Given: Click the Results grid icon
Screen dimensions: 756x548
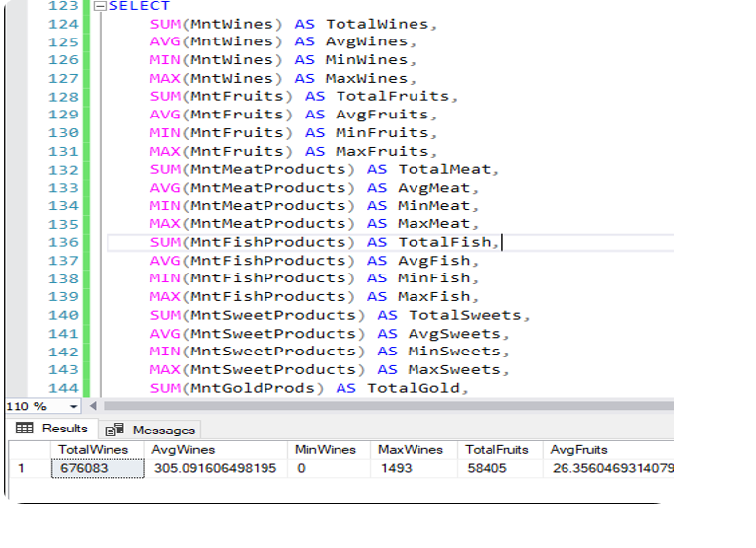Looking at the screenshot, I should point(24,428).
